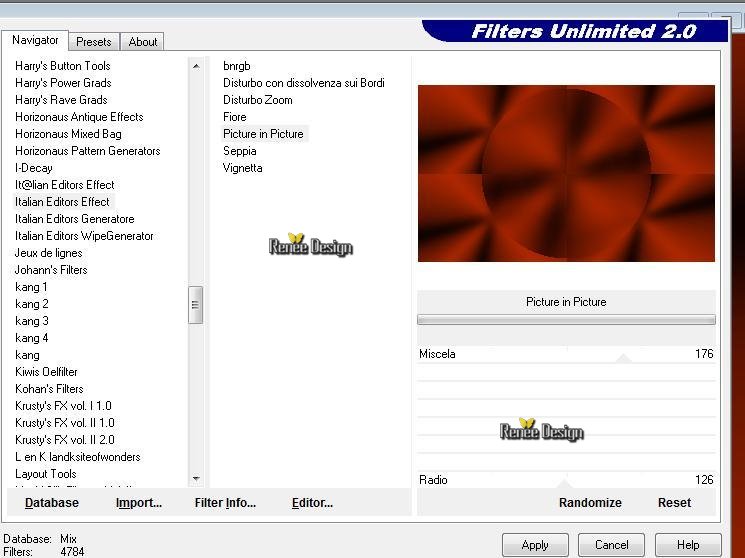Screen dimensions: 745x558
Task: Select Kohan's Filters category
Action: [49, 389]
